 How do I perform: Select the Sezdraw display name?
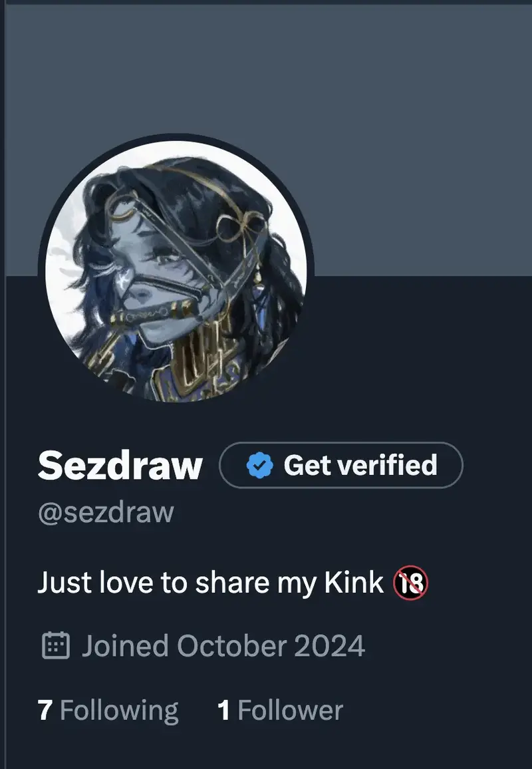(x=120, y=466)
